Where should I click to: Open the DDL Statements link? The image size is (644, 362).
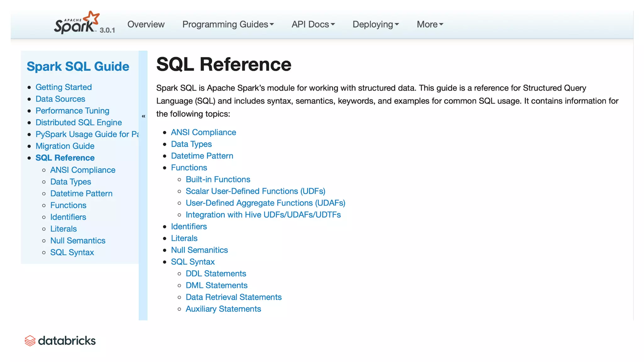click(216, 274)
